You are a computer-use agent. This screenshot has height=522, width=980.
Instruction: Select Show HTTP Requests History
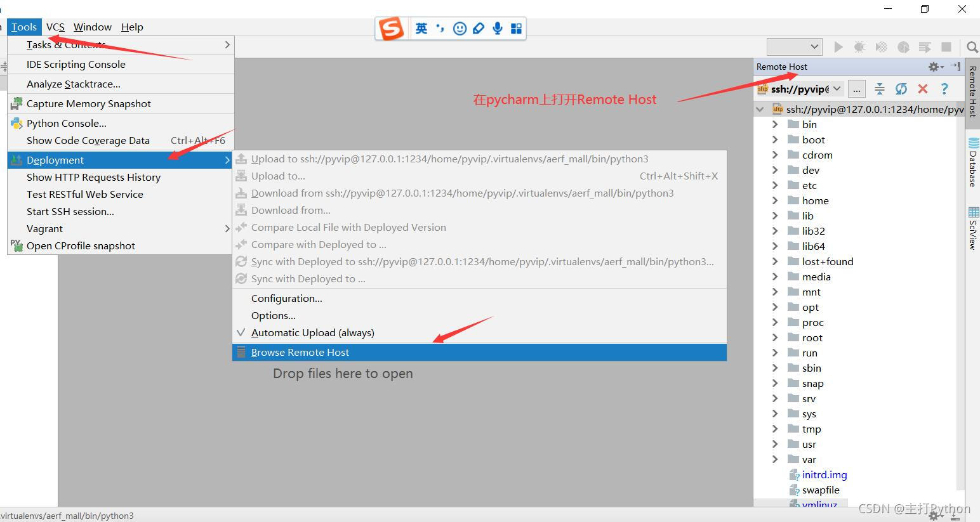coord(121,178)
